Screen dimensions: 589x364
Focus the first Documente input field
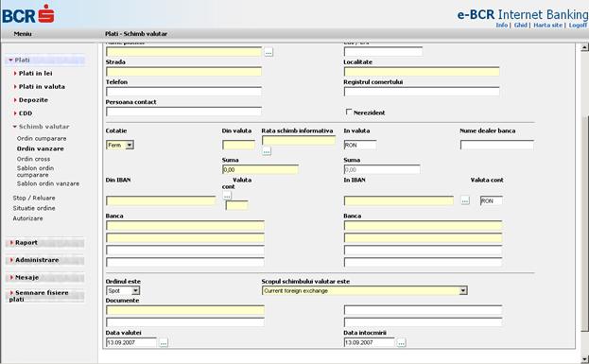point(185,310)
